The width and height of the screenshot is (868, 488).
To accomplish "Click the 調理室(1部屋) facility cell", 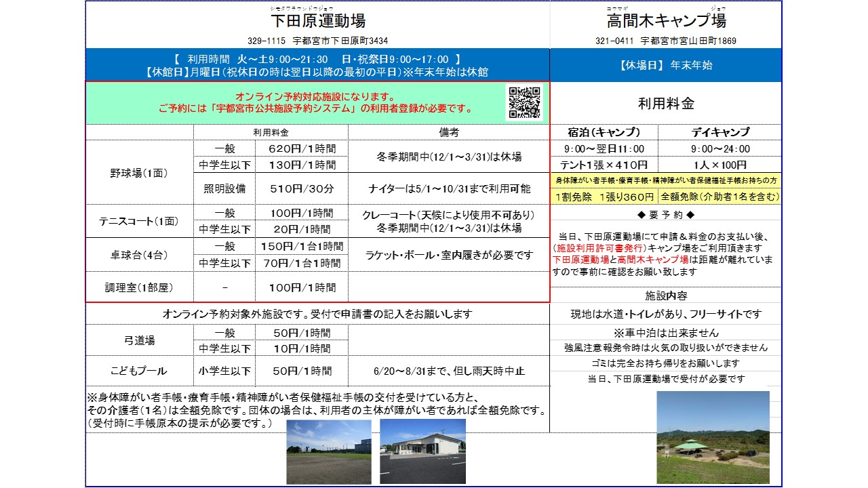I will pyautogui.click(x=140, y=287).
